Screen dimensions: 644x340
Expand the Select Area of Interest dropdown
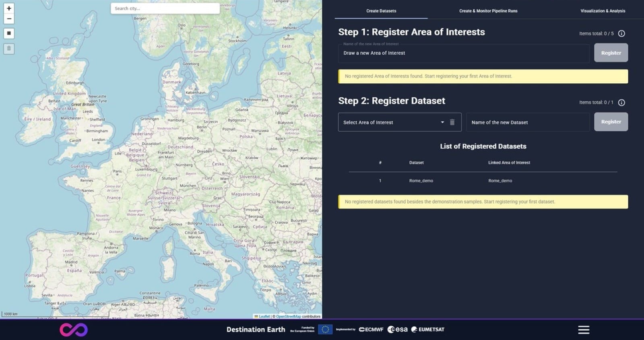[442, 122]
